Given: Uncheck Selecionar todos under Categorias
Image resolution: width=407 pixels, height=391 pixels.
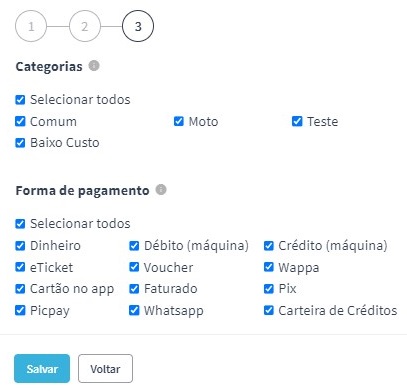Looking at the screenshot, I should pos(20,100).
